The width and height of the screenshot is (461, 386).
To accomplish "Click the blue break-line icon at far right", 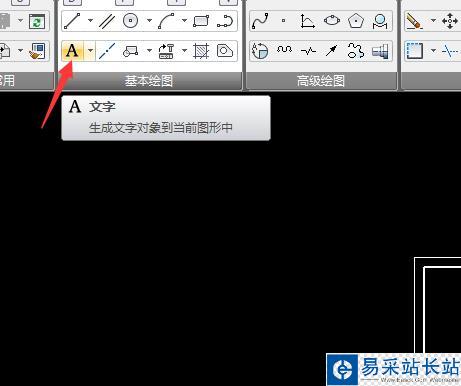I will coord(450,51).
